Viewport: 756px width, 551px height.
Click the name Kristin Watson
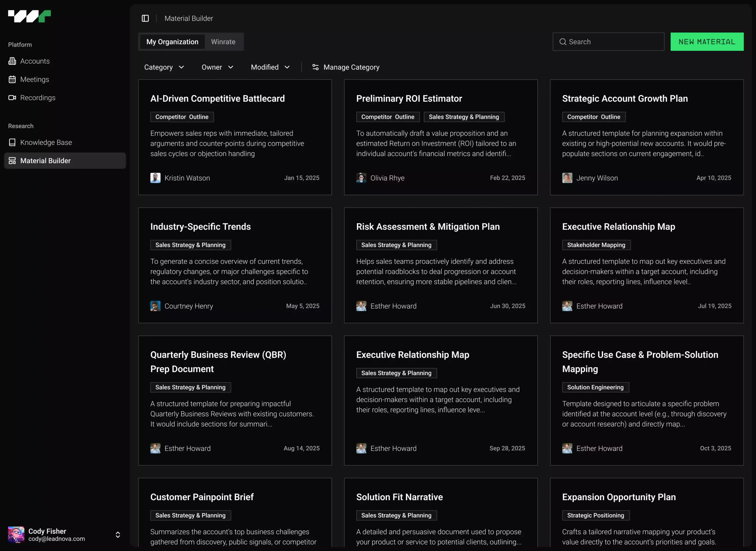187,178
